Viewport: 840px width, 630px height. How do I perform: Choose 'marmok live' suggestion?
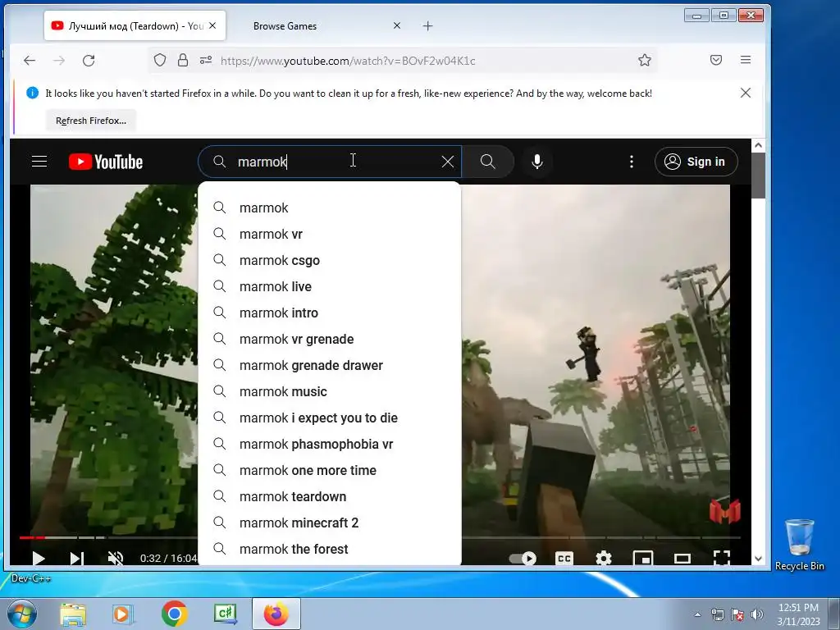point(330,286)
